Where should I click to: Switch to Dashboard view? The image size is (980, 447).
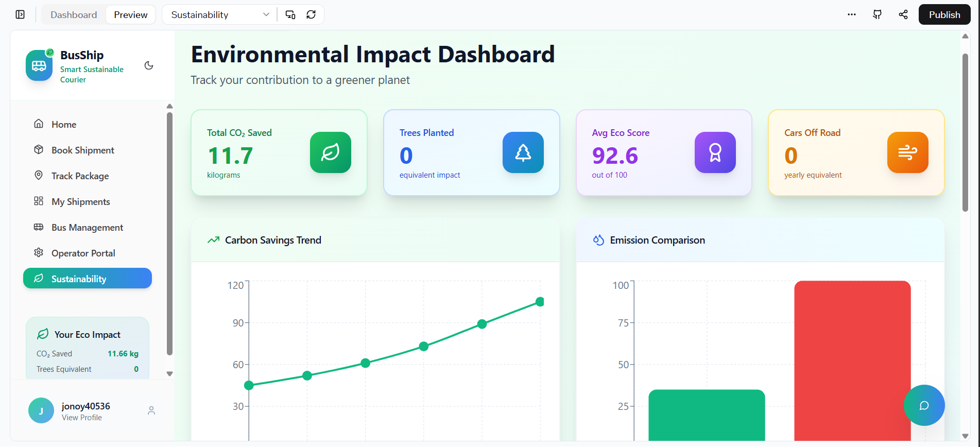[74, 14]
